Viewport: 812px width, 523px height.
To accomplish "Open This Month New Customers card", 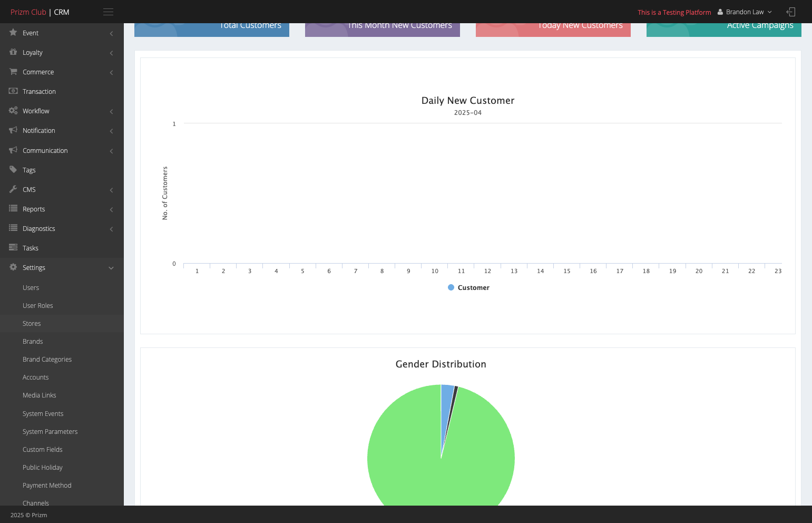I will point(383,30).
